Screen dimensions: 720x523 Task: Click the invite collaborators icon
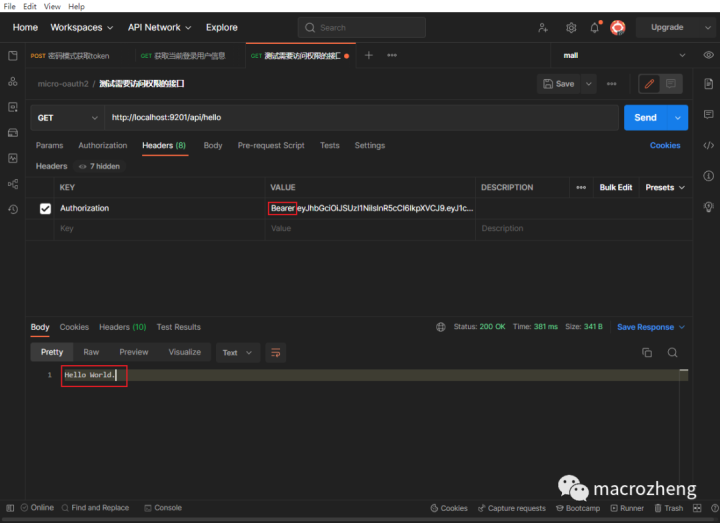point(543,28)
